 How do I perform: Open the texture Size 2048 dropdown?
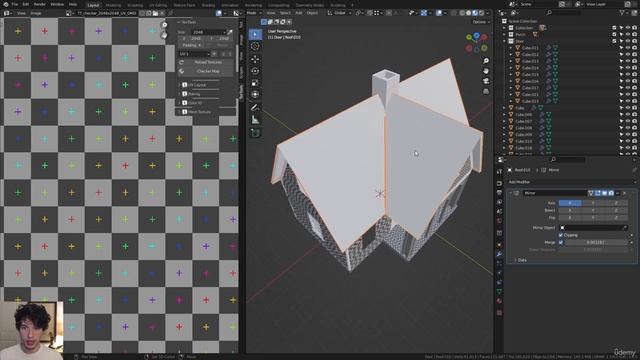point(209,32)
